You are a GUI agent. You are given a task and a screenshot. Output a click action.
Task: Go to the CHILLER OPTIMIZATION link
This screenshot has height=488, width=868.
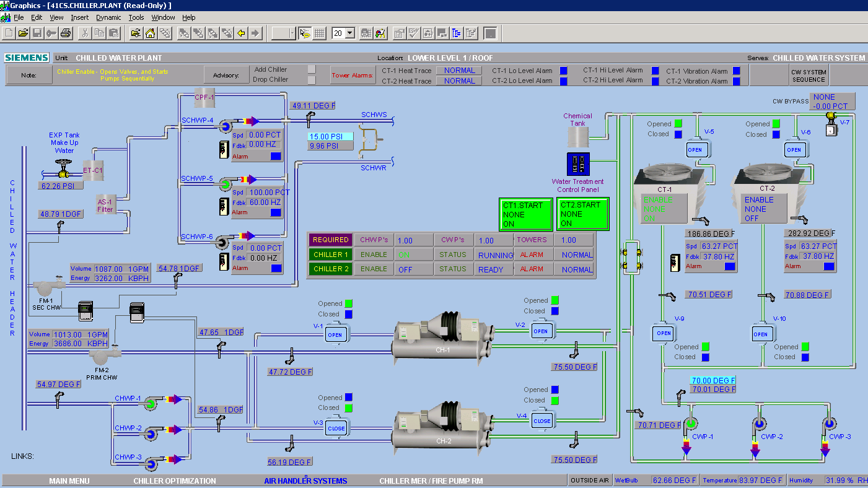click(175, 481)
